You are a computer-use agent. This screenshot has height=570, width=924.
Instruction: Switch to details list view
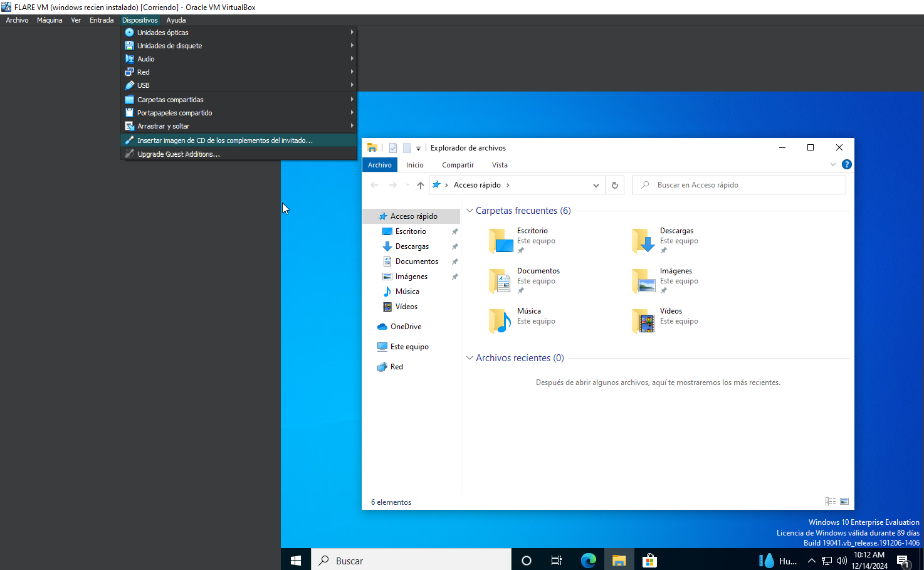[831, 502]
